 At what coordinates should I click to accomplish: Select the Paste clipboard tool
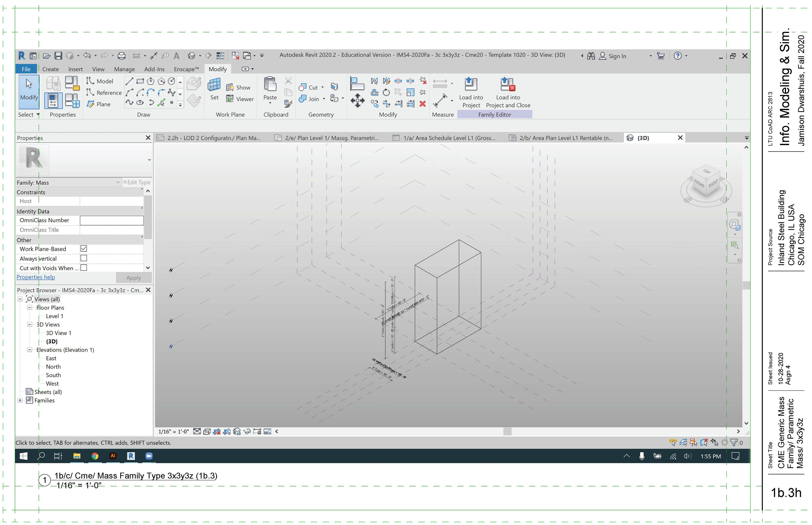270,84
